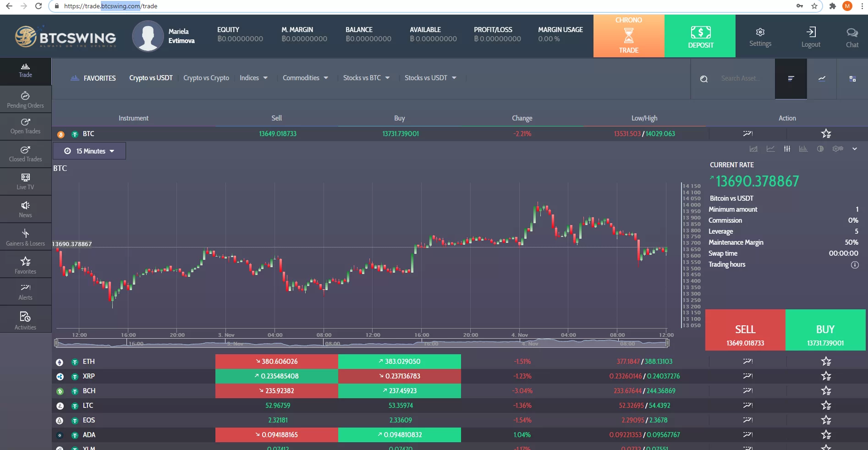Open Alerts in the left sidebar

[x=26, y=292]
